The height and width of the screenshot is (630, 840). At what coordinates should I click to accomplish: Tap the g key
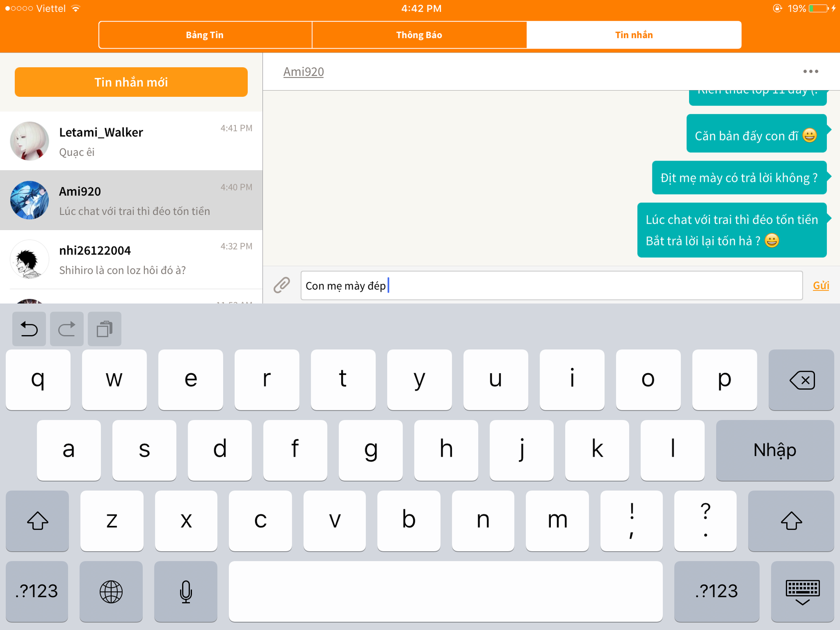[371, 450]
